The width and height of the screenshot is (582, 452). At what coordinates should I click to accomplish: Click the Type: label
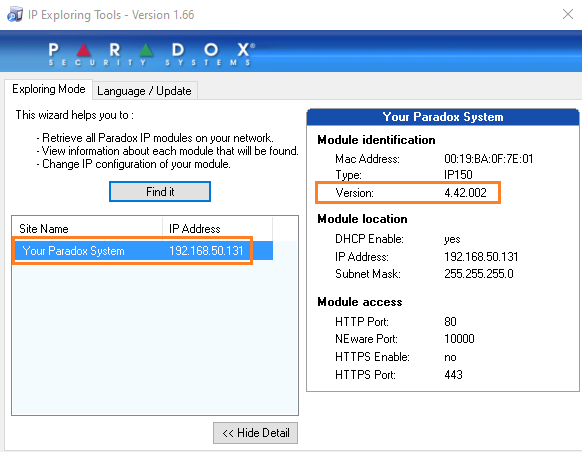(x=348, y=175)
